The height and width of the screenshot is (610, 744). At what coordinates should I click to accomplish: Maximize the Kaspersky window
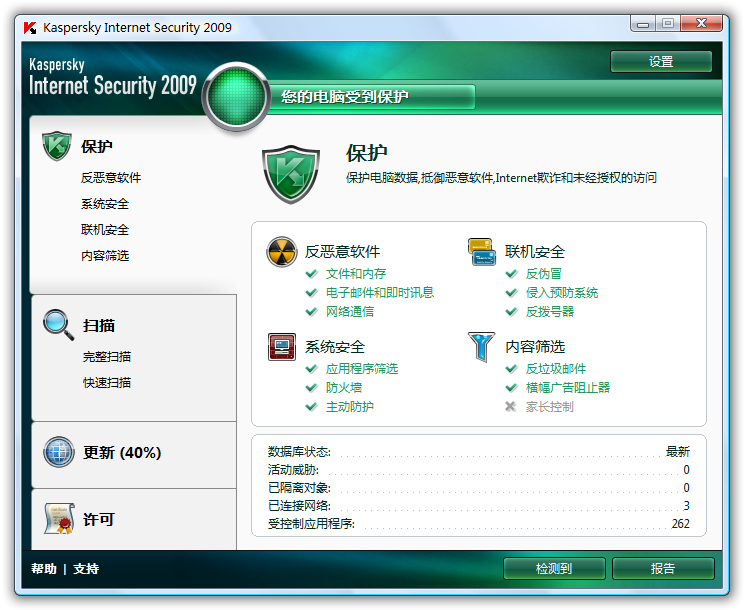coord(668,24)
